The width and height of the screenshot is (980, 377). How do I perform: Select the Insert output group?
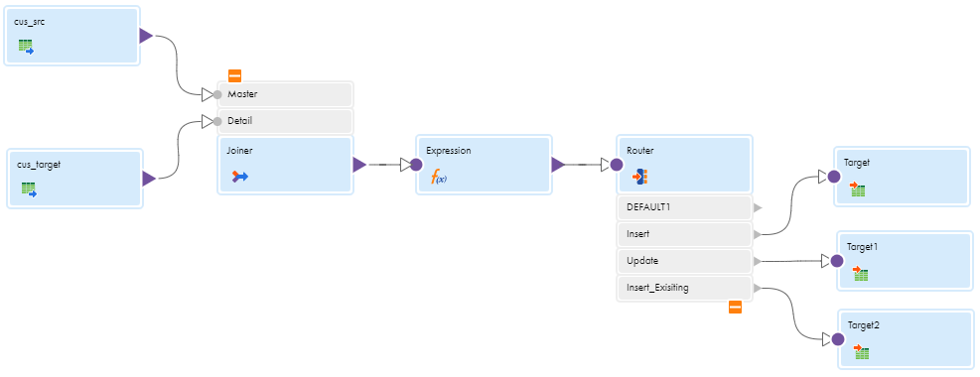(684, 235)
